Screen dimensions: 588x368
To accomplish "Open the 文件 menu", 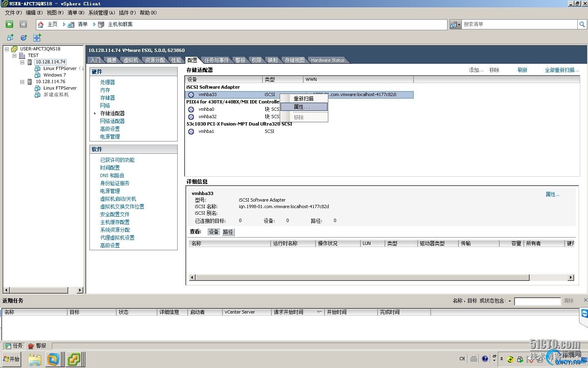I will point(13,13).
